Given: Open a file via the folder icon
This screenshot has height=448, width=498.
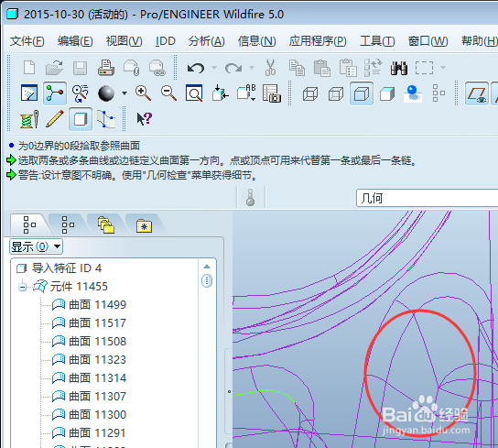Looking at the screenshot, I should point(54,68).
